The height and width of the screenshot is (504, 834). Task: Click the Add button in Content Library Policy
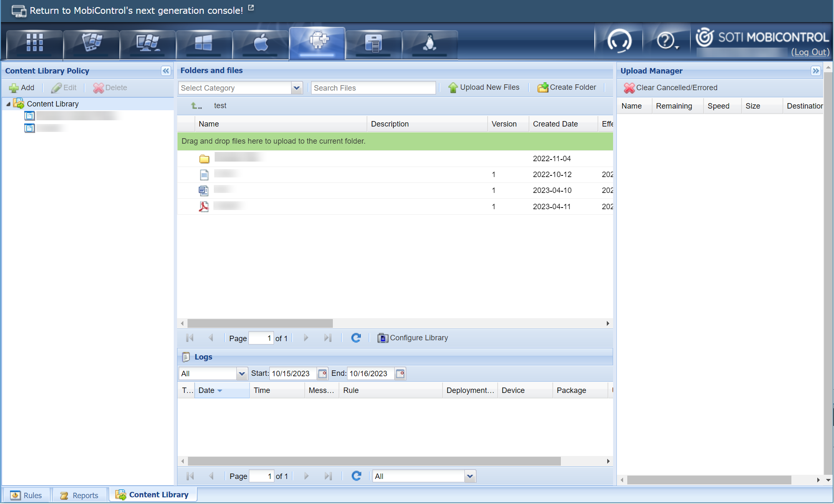click(22, 88)
